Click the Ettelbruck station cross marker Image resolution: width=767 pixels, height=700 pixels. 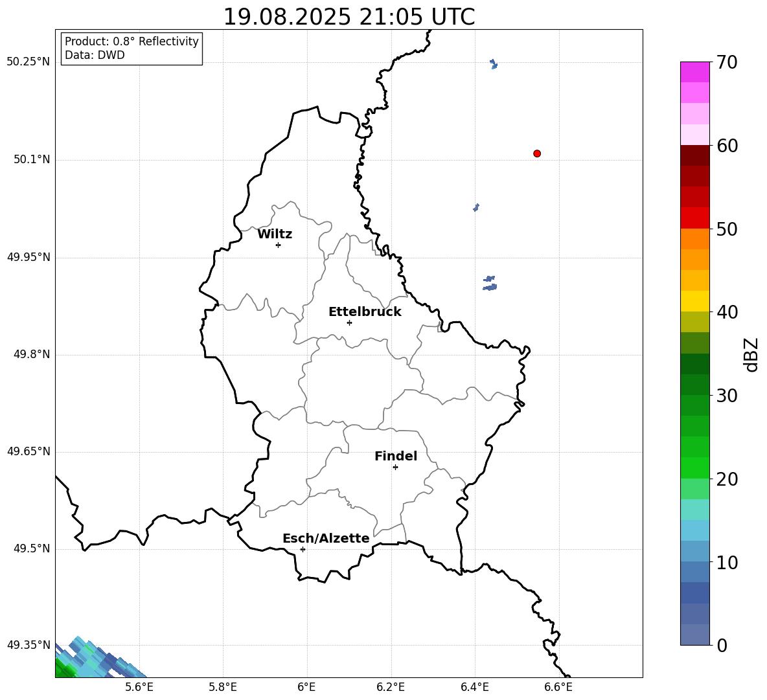click(349, 322)
